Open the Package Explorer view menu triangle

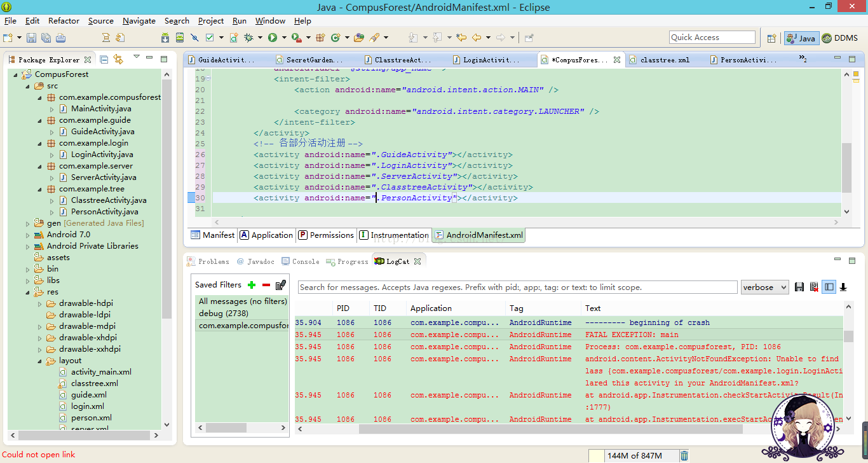pyautogui.click(x=136, y=58)
